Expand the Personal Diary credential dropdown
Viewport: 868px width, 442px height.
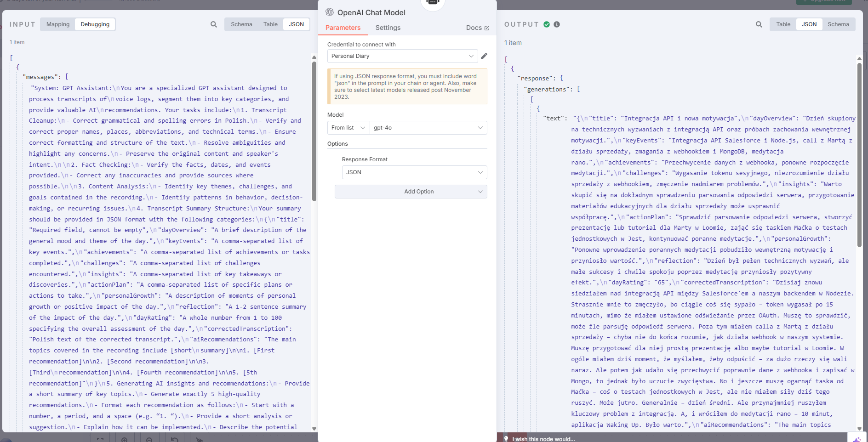402,56
